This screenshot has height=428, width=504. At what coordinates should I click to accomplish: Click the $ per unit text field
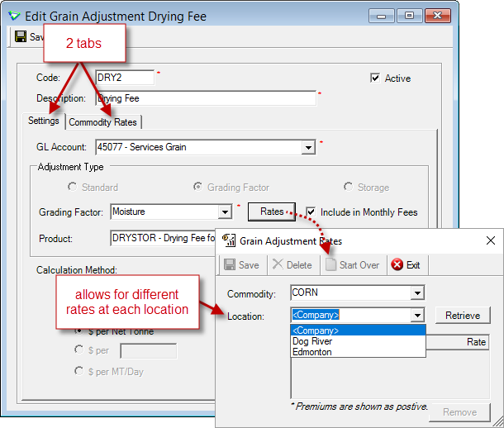click(x=148, y=350)
